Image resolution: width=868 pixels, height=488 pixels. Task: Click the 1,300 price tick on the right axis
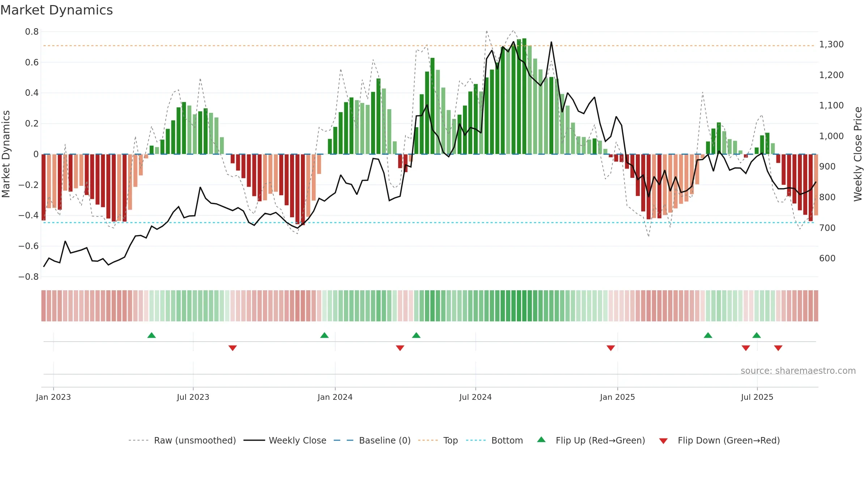pos(831,44)
